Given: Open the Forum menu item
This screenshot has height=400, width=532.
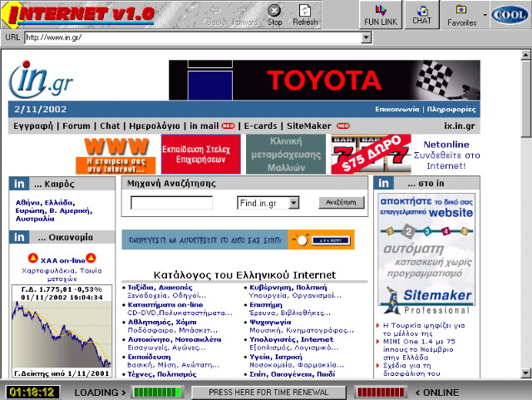Looking at the screenshot, I should 76,126.
